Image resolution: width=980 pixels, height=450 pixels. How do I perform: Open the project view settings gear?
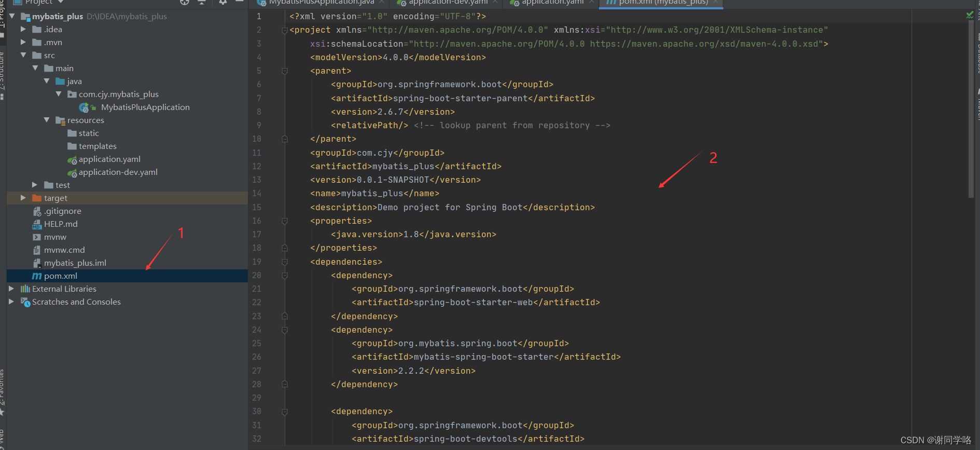click(x=223, y=2)
